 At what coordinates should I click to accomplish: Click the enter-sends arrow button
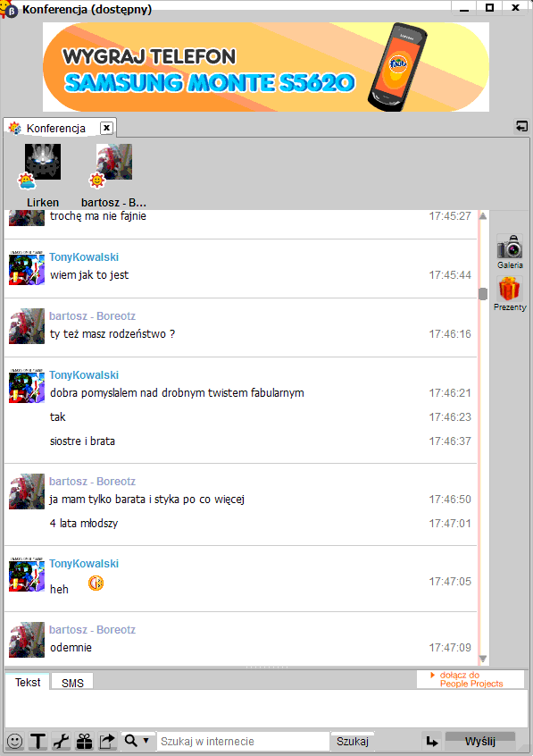point(432,741)
